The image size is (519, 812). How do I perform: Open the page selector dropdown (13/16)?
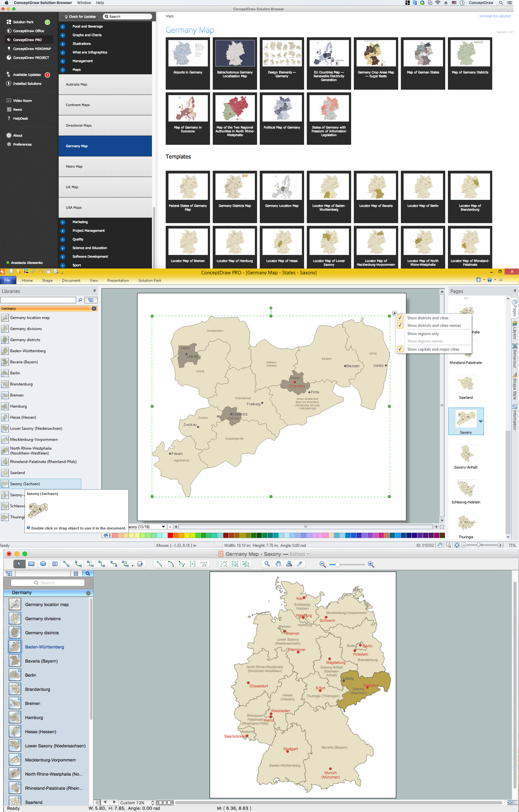(163, 526)
